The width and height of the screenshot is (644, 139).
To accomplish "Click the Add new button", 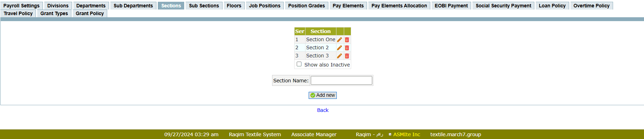I will click(x=323, y=95).
